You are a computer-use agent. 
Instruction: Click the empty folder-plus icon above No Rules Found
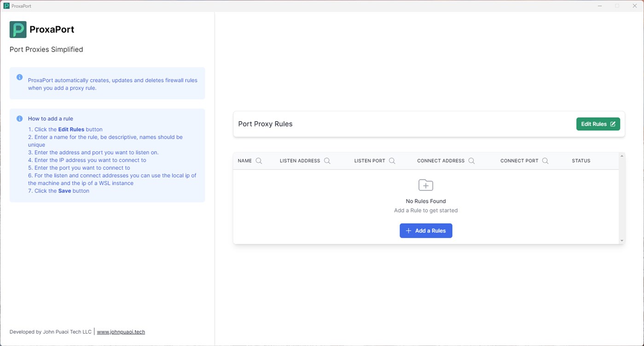tap(426, 185)
